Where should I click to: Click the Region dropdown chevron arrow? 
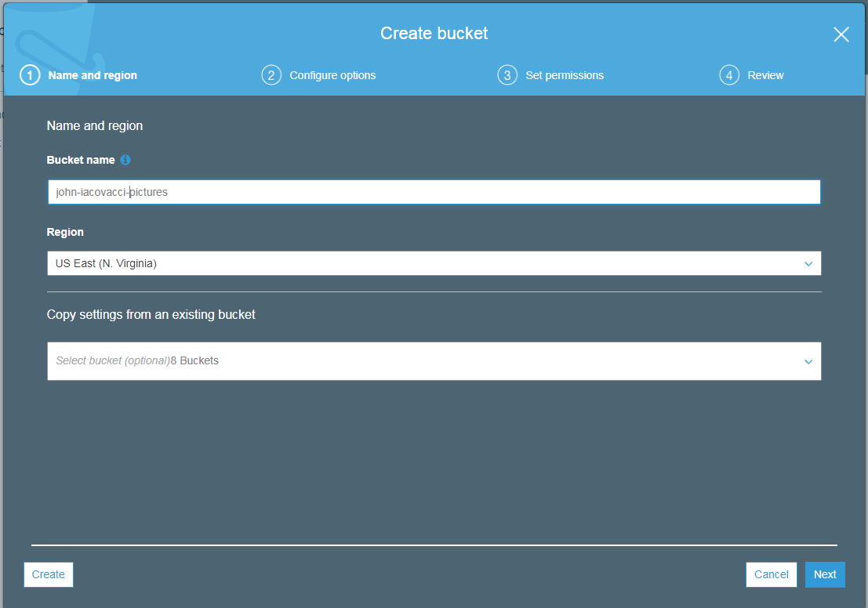click(808, 264)
